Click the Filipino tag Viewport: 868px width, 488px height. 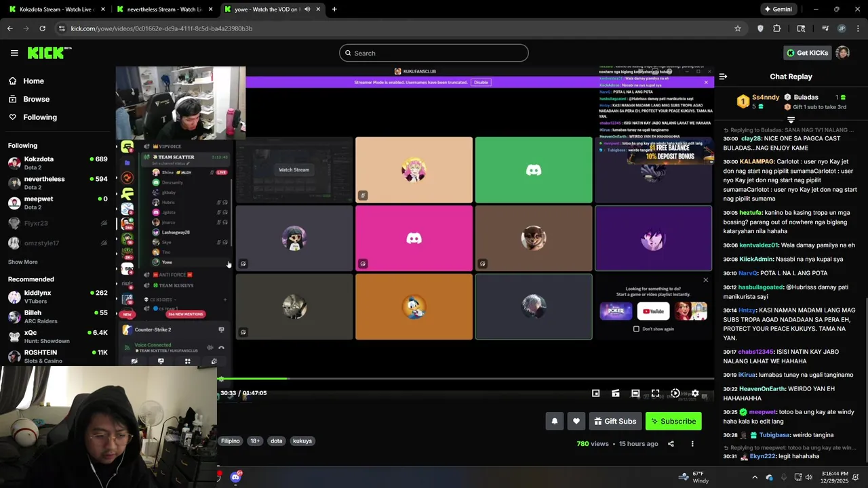(x=231, y=441)
